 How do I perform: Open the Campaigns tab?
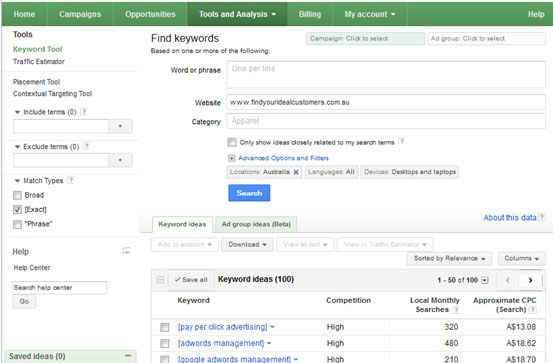[x=80, y=14]
